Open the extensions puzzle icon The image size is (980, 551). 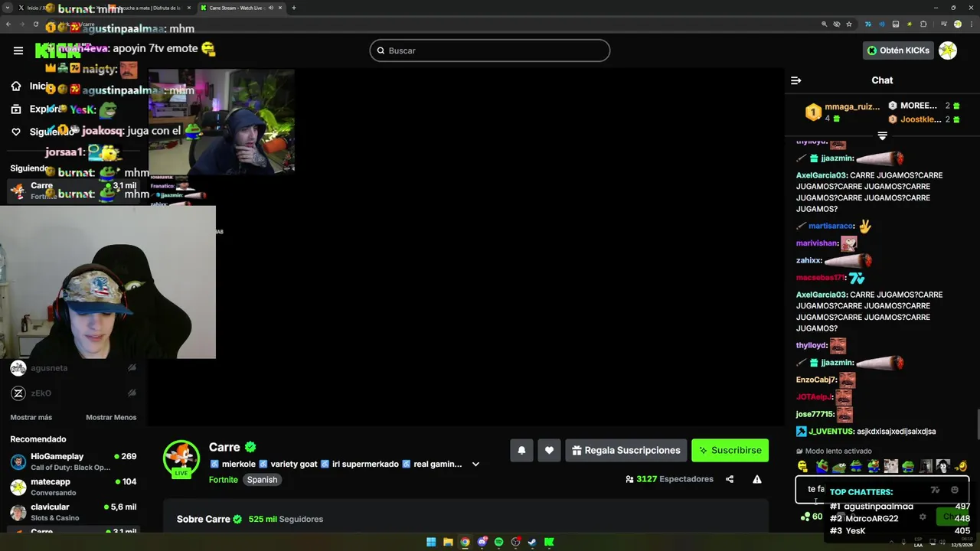coord(923,24)
